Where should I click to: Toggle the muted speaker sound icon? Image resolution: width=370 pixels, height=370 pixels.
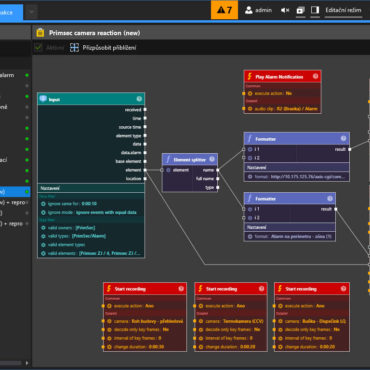click(285, 10)
